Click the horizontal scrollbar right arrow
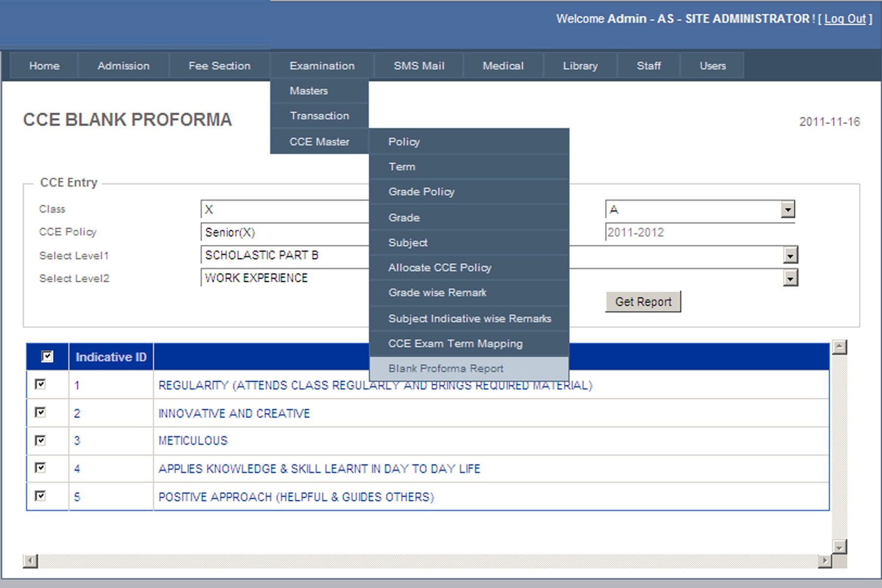This screenshot has height=588, width=882. (824, 561)
